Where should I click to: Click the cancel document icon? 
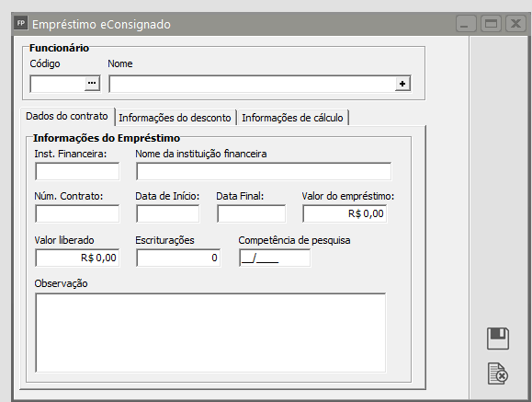point(498,373)
